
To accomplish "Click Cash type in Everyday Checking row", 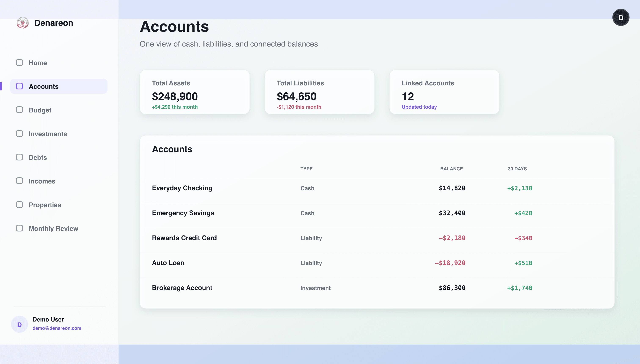I will 307,188.
